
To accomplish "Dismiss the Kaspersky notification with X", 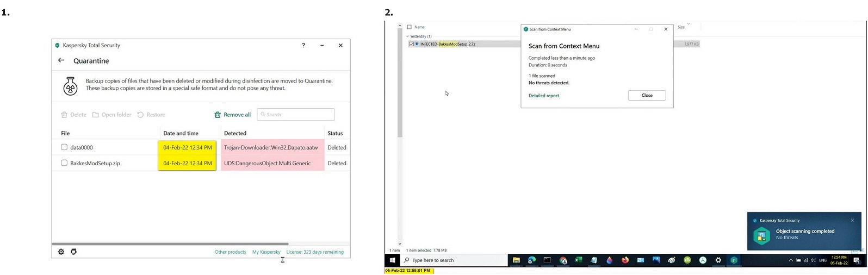I will (x=852, y=220).
